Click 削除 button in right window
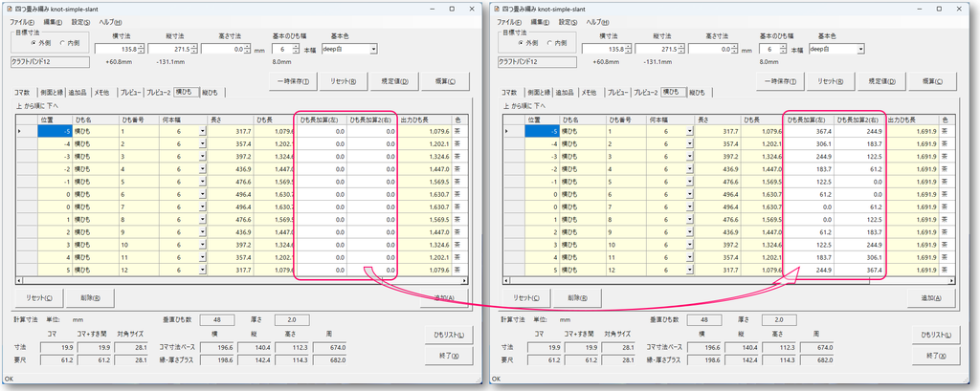The width and height of the screenshot is (980, 391). coord(577,298)
